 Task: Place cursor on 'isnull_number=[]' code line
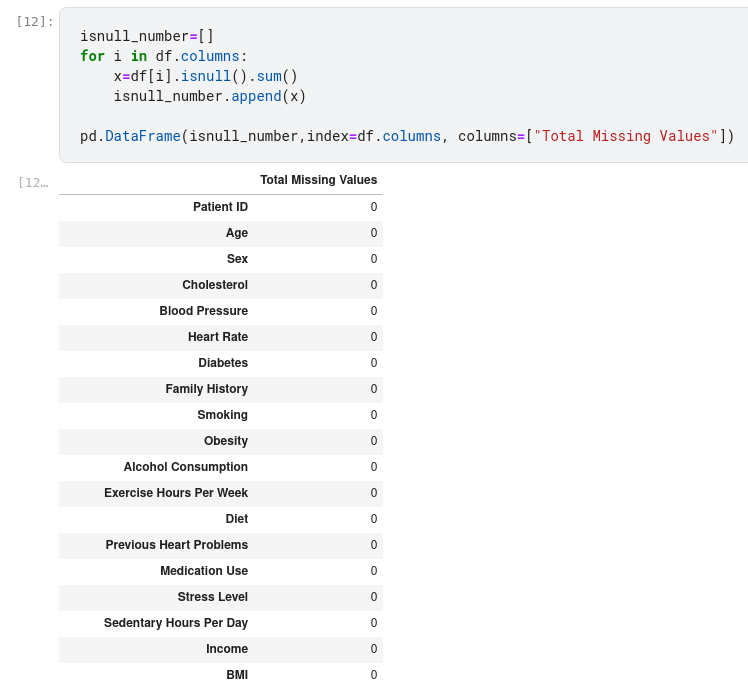coord(147,36)
